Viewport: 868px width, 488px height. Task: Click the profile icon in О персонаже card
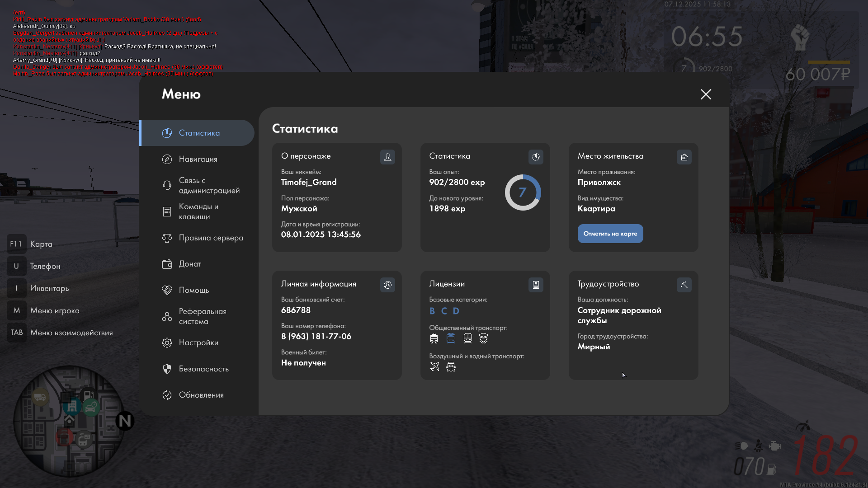tap(387, 157)
